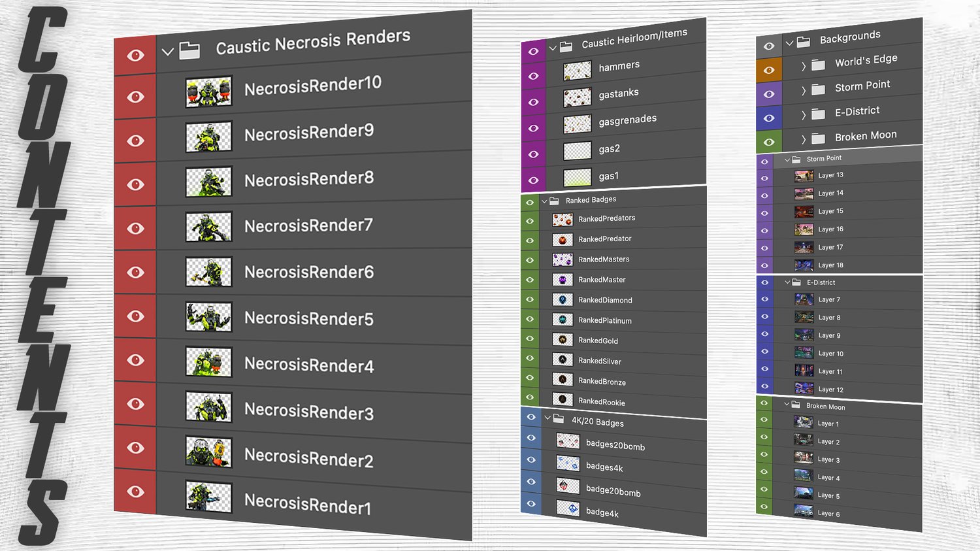
Task: Collapse the Caustic Heirloom/Items group
Action: 553,47
